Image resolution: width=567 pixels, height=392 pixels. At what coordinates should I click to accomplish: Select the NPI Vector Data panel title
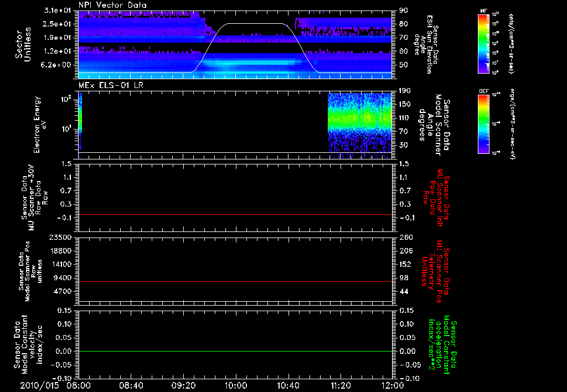[x=113, y=5]
